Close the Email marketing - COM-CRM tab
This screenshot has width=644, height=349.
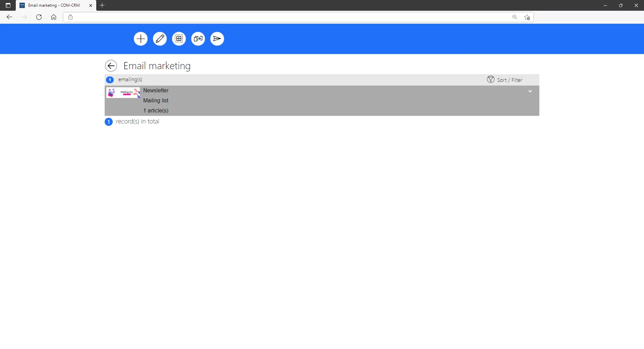pos(91,5)
